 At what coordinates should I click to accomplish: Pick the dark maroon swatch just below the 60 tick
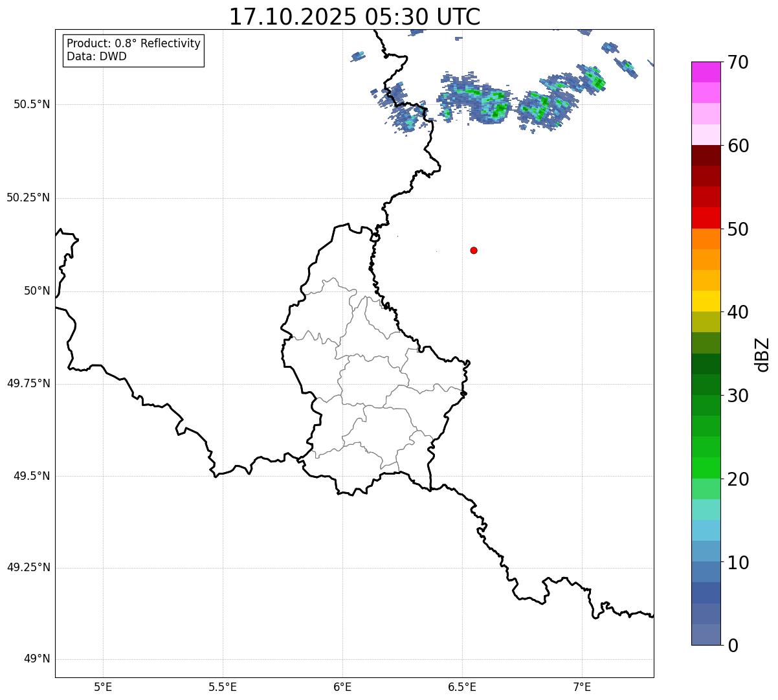click(x=706, y=155)
